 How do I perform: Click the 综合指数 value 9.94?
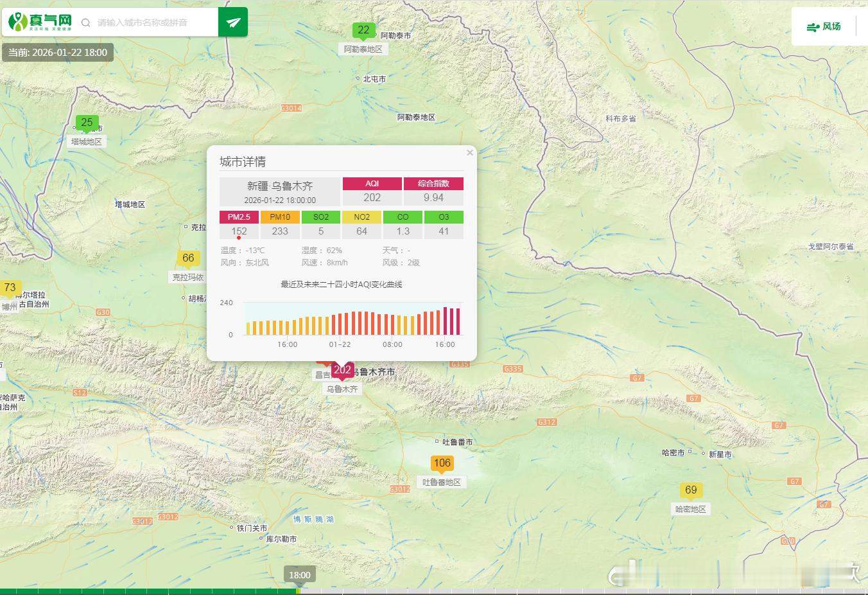pyautogui.click(x=433, y=198)
